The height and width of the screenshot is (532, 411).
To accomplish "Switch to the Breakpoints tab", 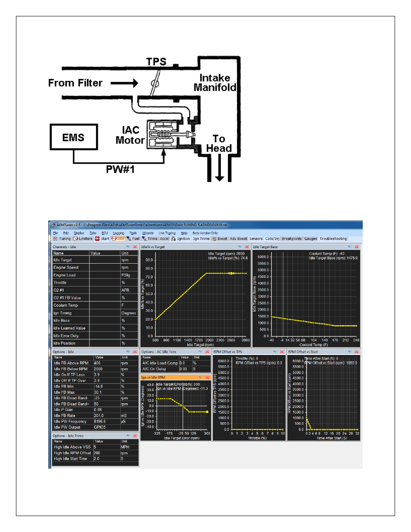I will tap(292, 239).
